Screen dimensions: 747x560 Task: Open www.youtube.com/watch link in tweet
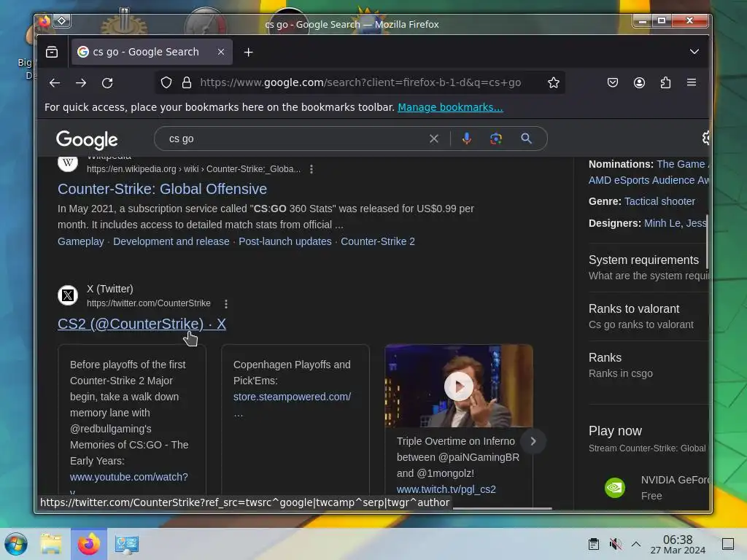[x=128, y=477]
